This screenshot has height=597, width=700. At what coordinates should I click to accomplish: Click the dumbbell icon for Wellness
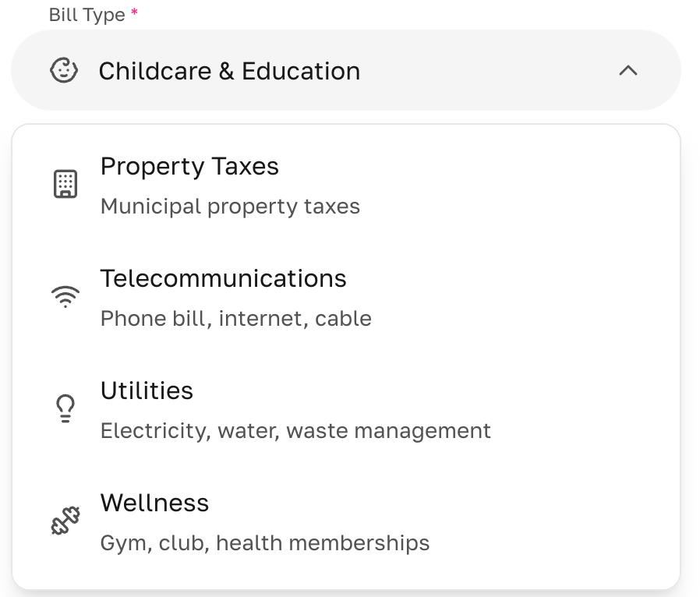click(65, 521)
